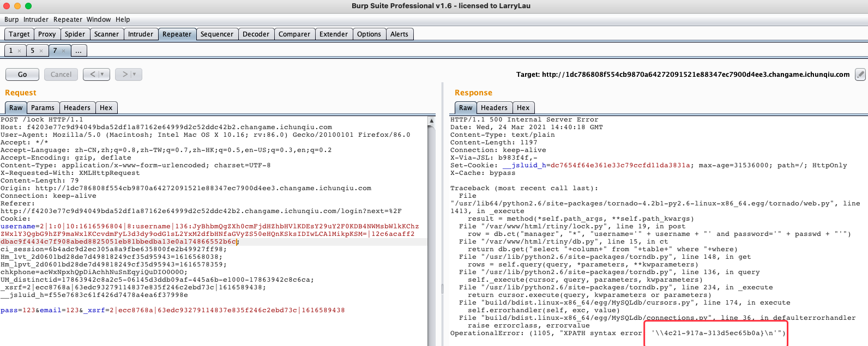The width and height of the screenshot is (868, 346).
Task: Show request Hex view
Action: click(106, 107)
